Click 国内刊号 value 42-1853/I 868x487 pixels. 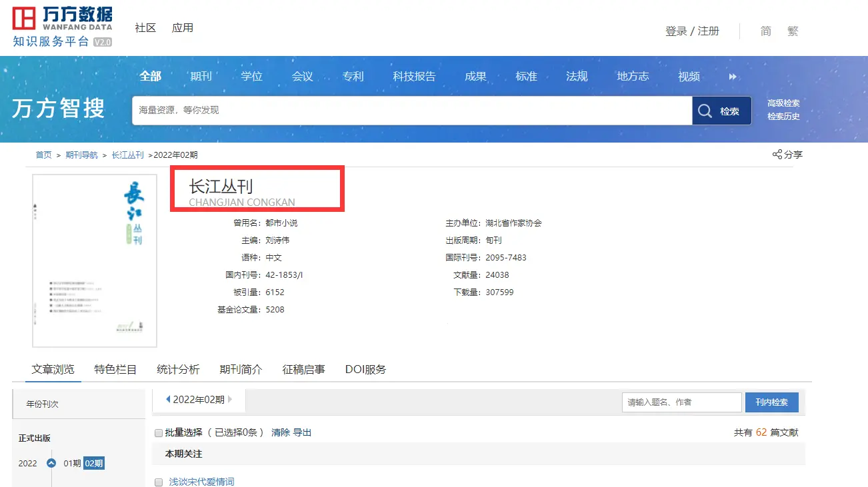coord(284,275)
